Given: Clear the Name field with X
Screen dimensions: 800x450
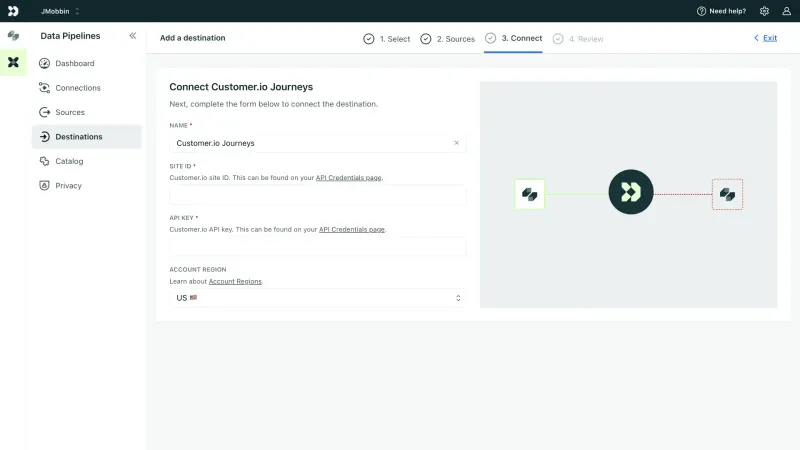Looking at the screenshot, I should [457, 143].
